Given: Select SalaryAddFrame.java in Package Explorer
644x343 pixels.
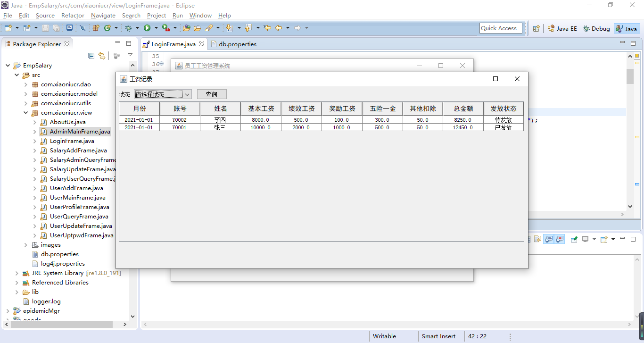Looking at the screenshot, I should click(x=78, y=151).
